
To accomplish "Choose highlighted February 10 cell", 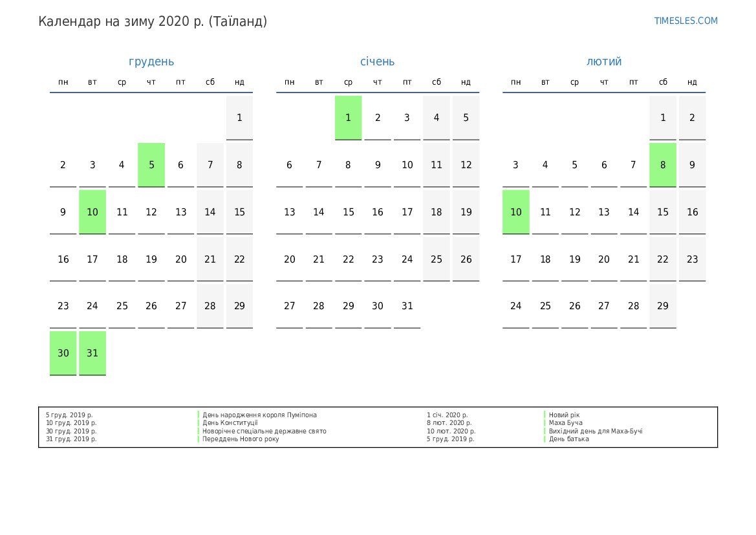I will pyautogui.click(x=516, y=212).
